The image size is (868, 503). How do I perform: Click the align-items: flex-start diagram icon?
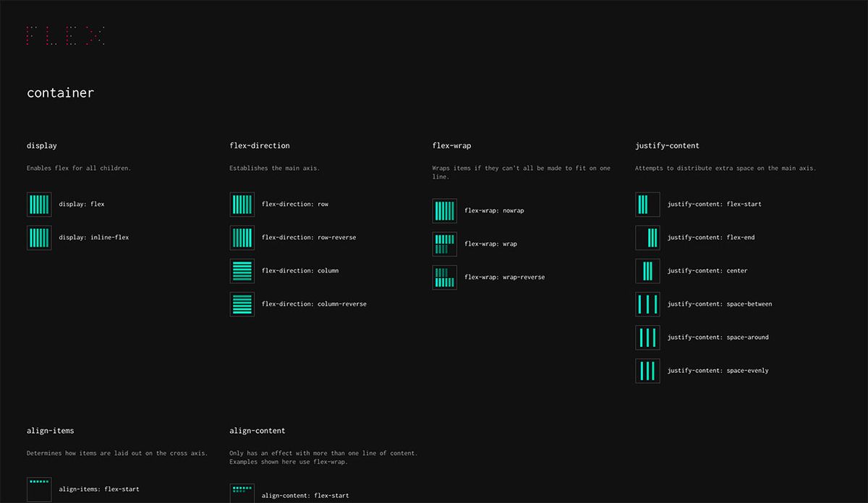pyautogui.click(x=39, y=489)
